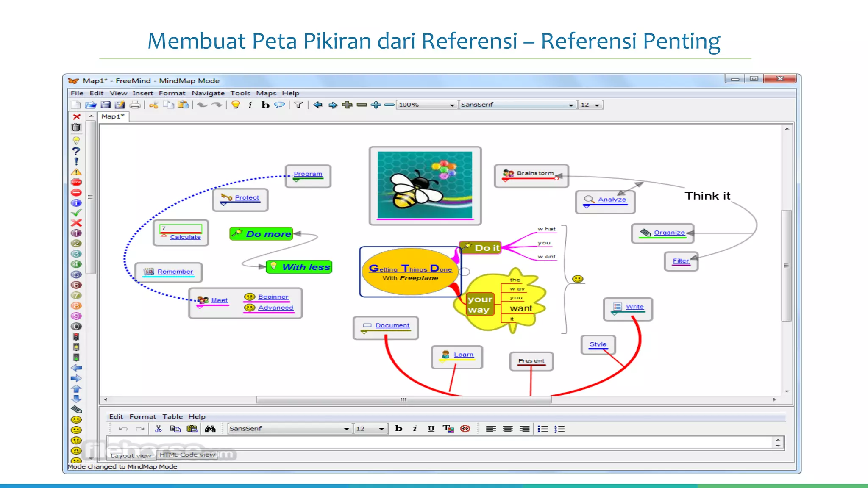Open the 100% zoom dropdown
Image resolution: width=868 pixels, height=488 pixels.
pyautogui.click(x=452, y=105)
